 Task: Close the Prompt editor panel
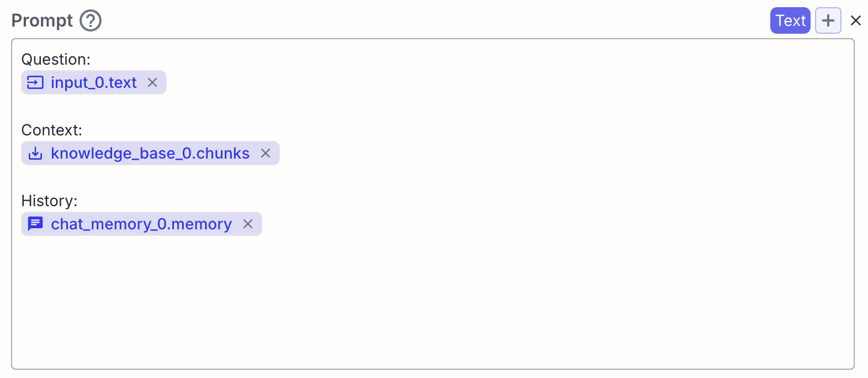856,20
